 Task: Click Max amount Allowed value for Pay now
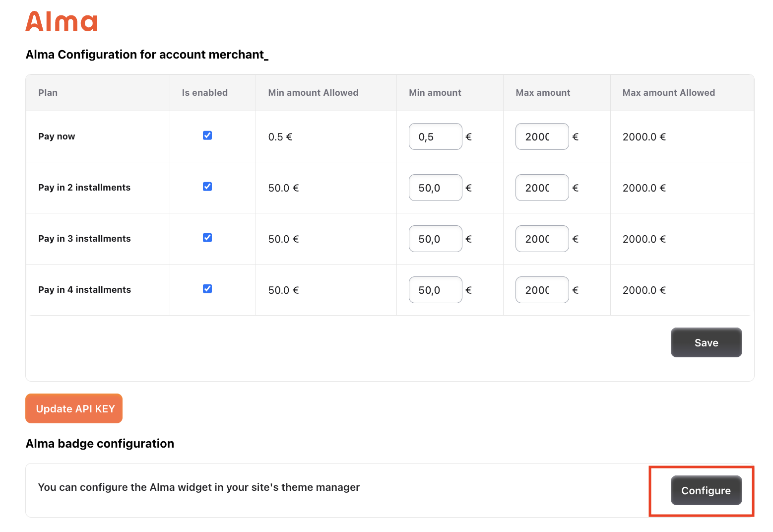pyautogui.click(x=644, y=137)
